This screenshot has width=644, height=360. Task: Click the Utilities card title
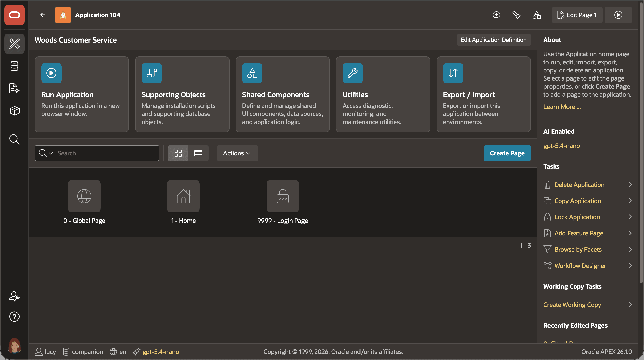pos(355,95)
